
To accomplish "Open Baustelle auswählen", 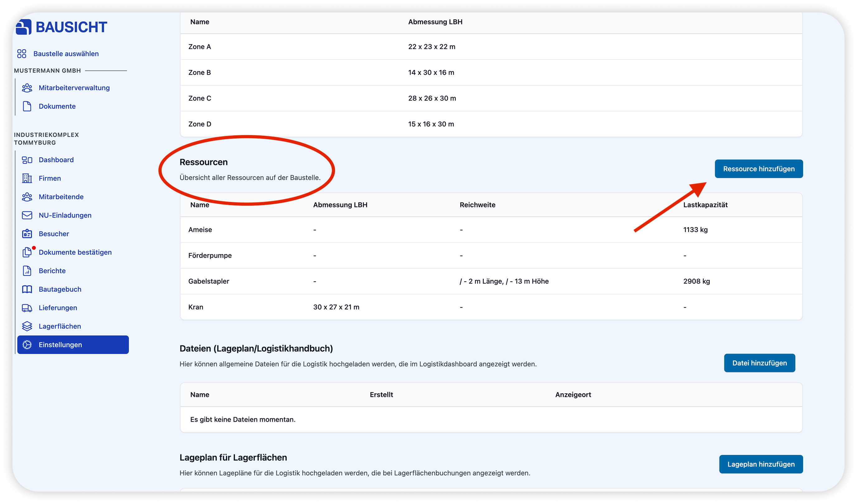I will [x=66, y=54].
